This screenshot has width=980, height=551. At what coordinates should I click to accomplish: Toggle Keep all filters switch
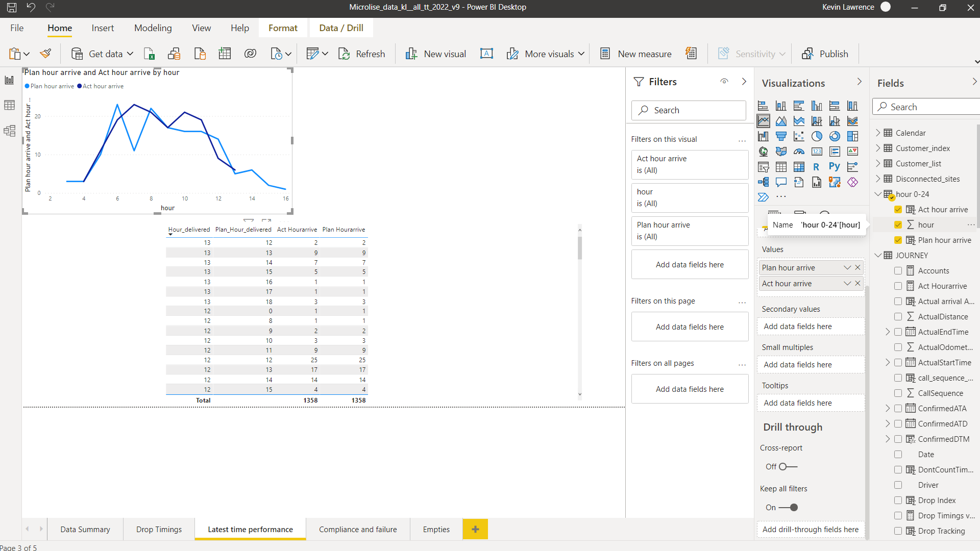click(x=788, y=507)
